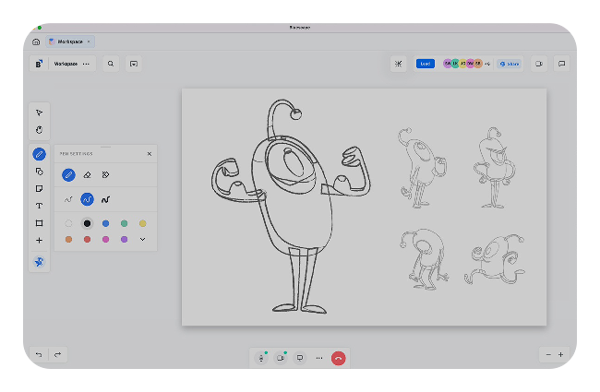Pick the green color swatch
This screenshot has width=600, height=392.
[124, 223]
